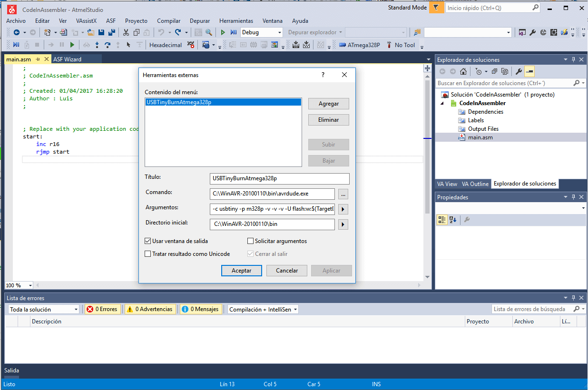The width and height of the screenshot is (588, 390).
Task: Click the Aceptar button
Action: click(x=242, y=271)
